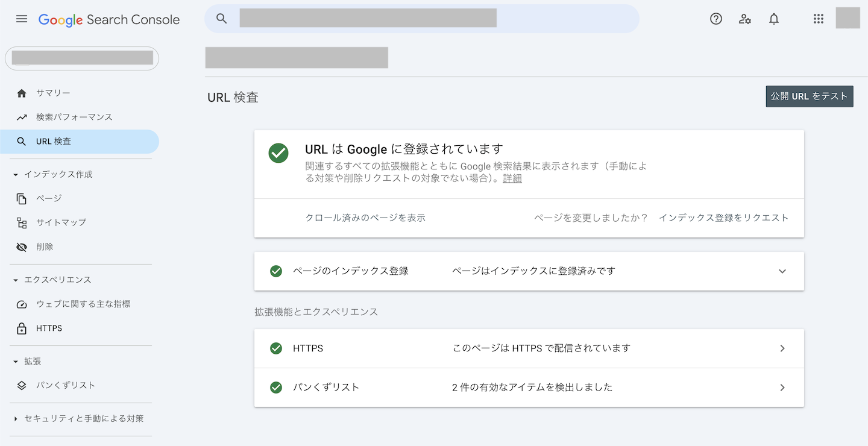The height and width of the screenshot is (446, 868).
Task: Click green check in the パンくずリスト row
Action: 276,388
